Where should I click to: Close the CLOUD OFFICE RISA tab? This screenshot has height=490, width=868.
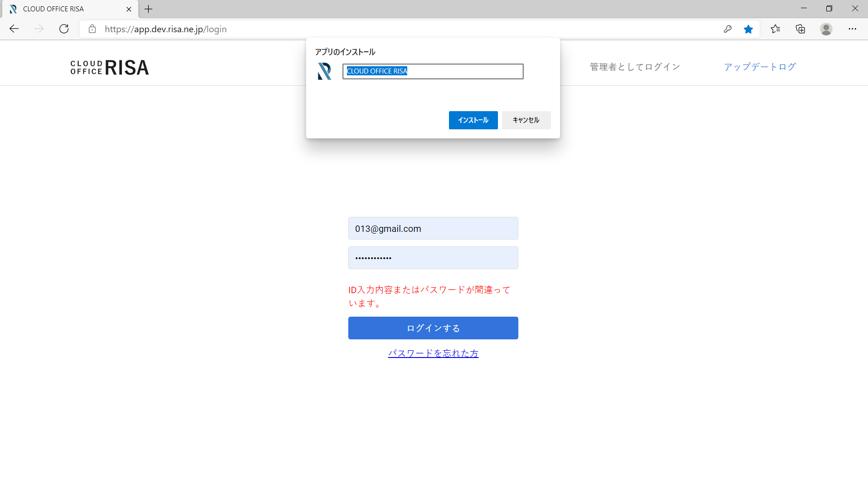pyautogui.click(x=129, y=9)
